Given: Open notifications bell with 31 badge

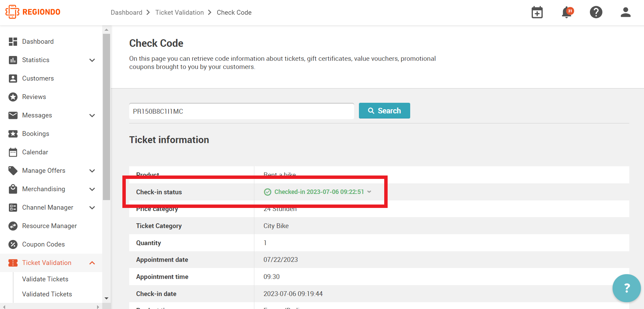Looking at the screenshot, I should [x=567, y=12].
